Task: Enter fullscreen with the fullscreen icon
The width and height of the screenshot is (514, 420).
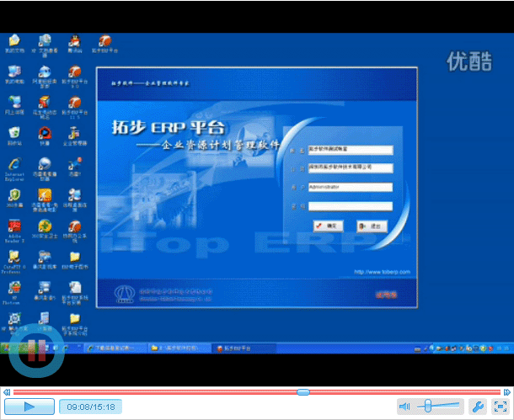Action: [499, 407]
